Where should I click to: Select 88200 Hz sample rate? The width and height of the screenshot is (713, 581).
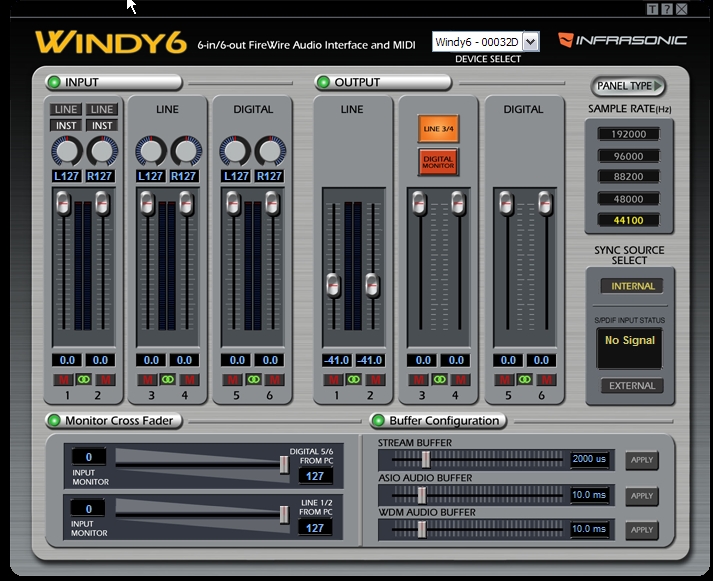[628, 176]
